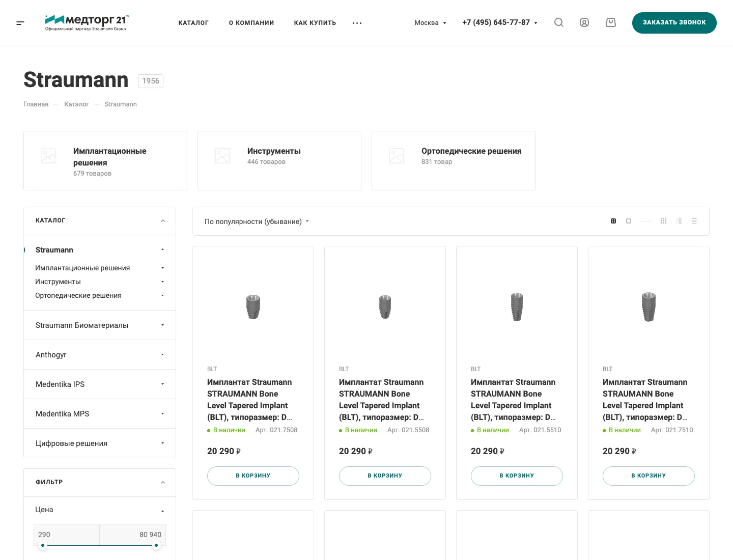The width and height of the screenshot is (733, 560).
Task: Open the КАТАЛОГ top menu item
Action: coord(193,23)
